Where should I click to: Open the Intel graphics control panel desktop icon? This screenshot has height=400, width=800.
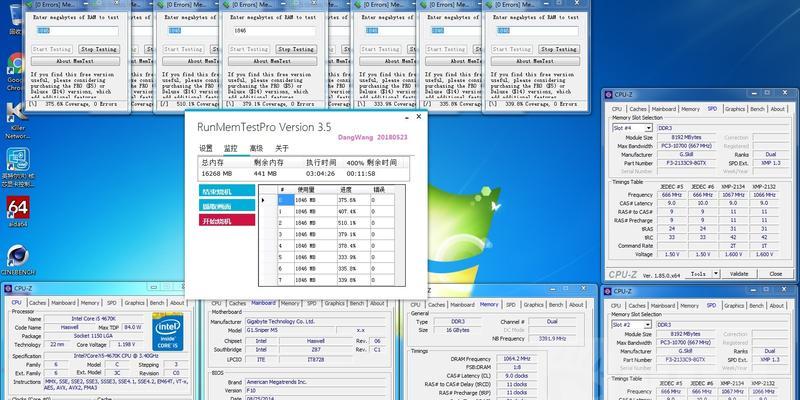[x=17, y=167]
